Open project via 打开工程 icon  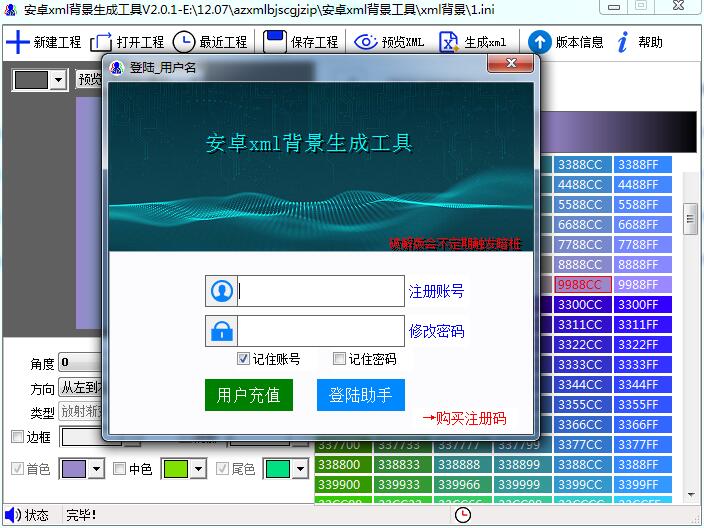(101, 43)
